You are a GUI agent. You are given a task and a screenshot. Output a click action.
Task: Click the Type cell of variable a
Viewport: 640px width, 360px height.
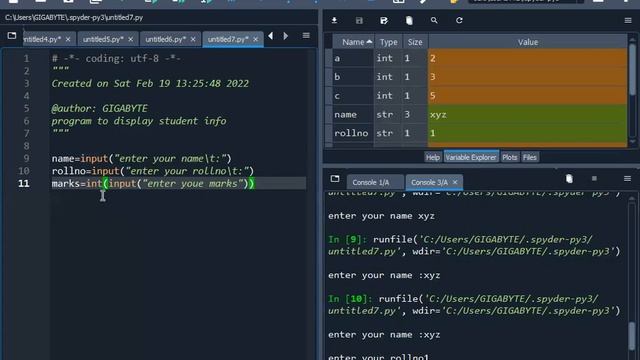click(388, 58)
